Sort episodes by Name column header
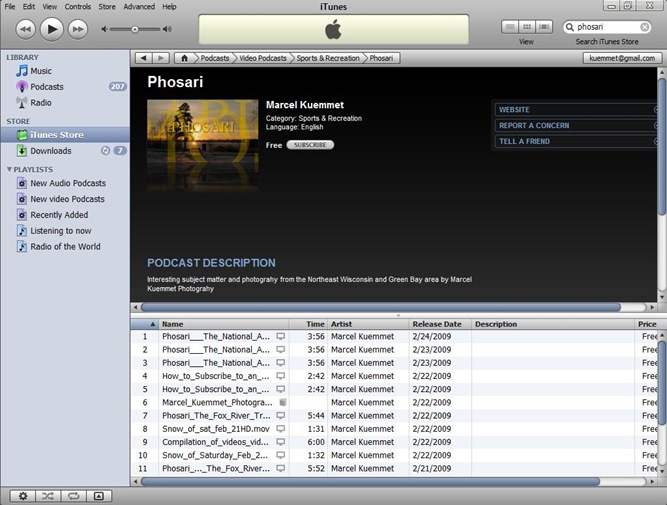The width and height of the screenshot is (667, 505). (224, 324)
